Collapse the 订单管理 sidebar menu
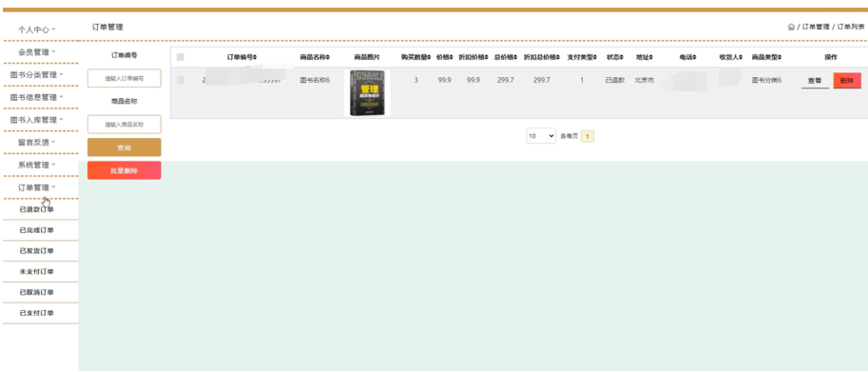The width and height of the screenshot is (868, 372). pyautogui.click(x=37, y=187)
